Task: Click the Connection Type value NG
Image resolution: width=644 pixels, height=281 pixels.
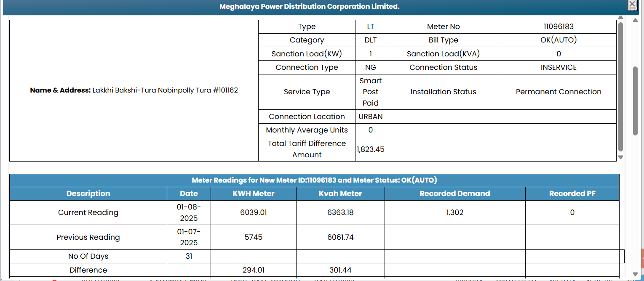Action: [x=371, y=67]
